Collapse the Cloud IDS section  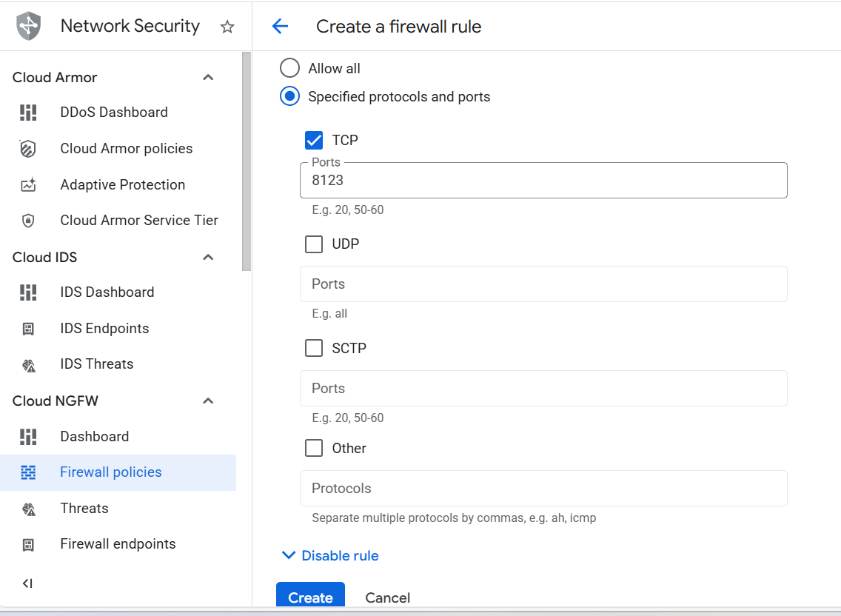point(208,258)
